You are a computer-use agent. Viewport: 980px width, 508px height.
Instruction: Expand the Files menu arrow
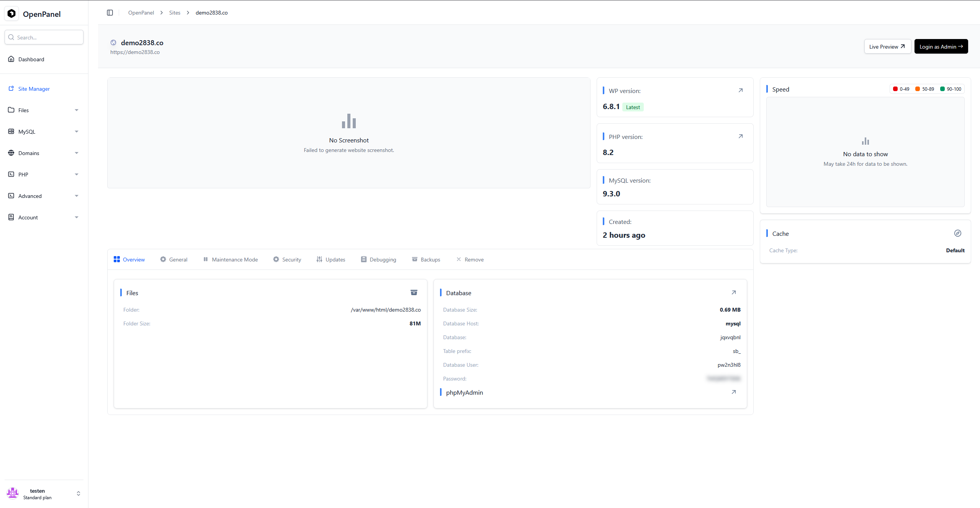point(77,110)
